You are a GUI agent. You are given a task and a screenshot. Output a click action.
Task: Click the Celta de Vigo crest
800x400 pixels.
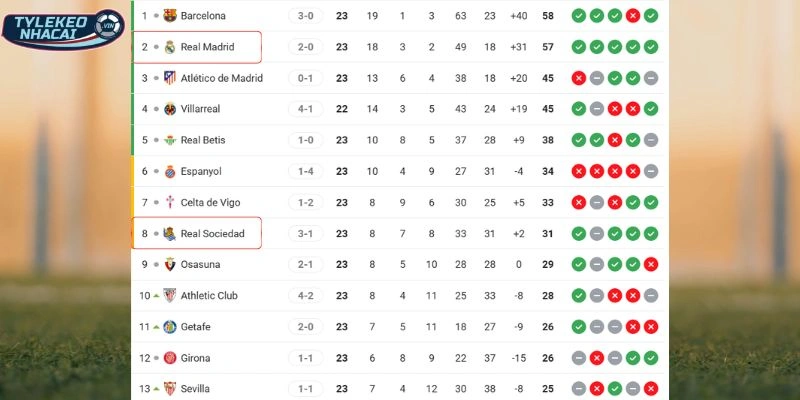point(170,202)
